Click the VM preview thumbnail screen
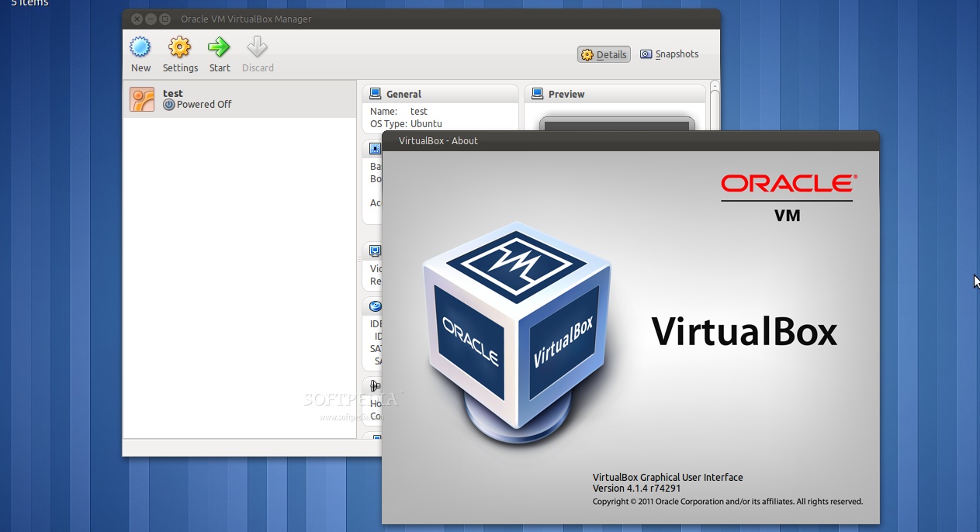This screenshot has width=980, height=532. click(616, 124)
